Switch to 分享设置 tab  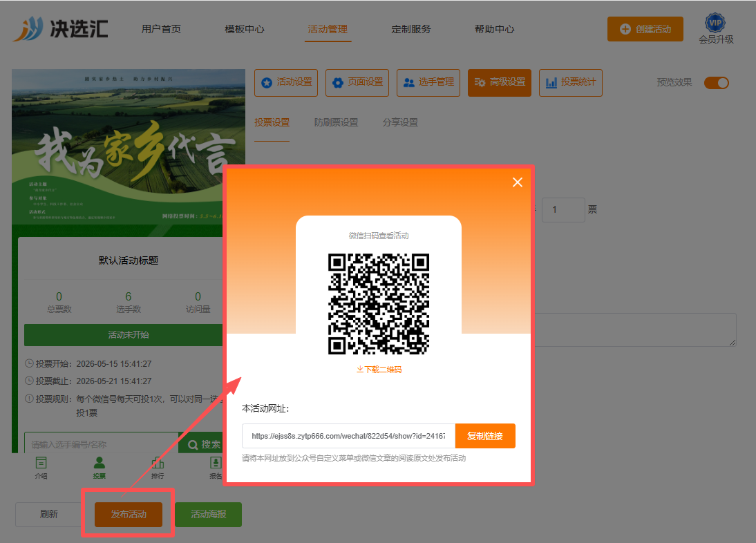click(x=400, y=122)
